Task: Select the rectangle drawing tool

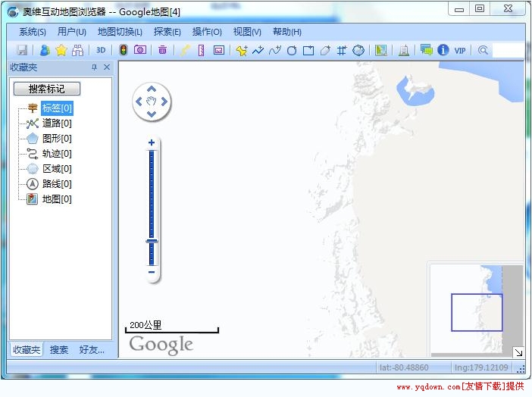Action: pyautogui.click(x=308, y=51)
